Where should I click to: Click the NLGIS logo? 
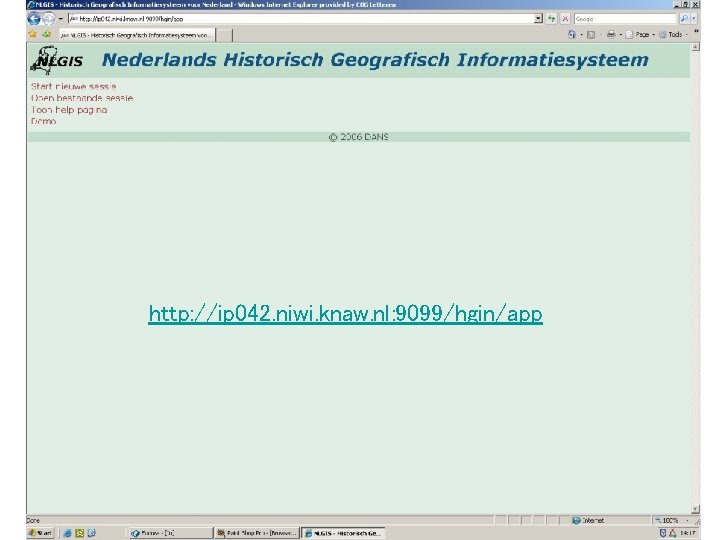(x=56, y=60)
